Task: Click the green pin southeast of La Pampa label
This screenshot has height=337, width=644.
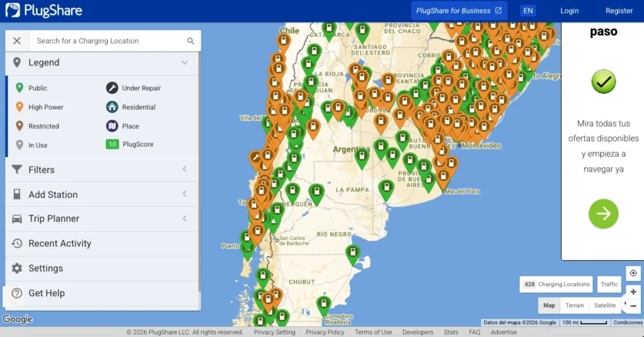Action: (x=386, y=190)
